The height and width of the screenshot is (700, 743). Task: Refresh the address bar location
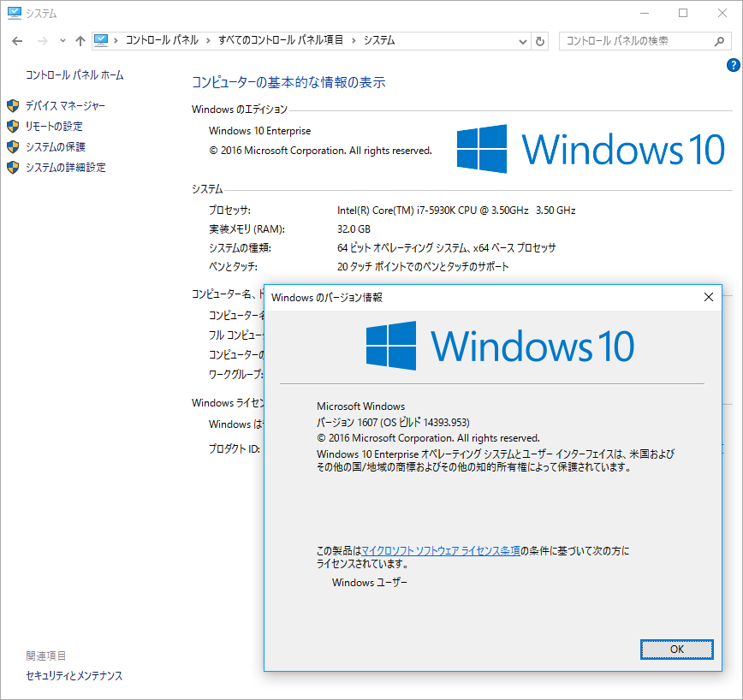(x=540, y=41)
